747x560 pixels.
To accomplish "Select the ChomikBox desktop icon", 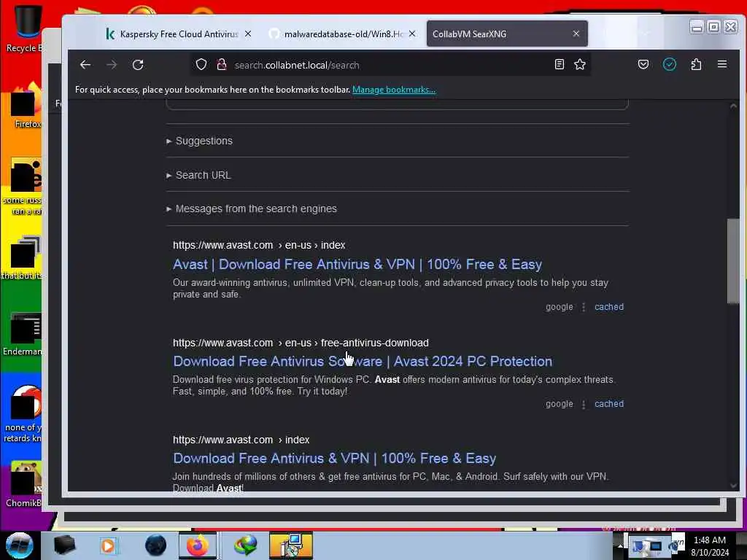I will pyautogui.click(x=24, y=485).
